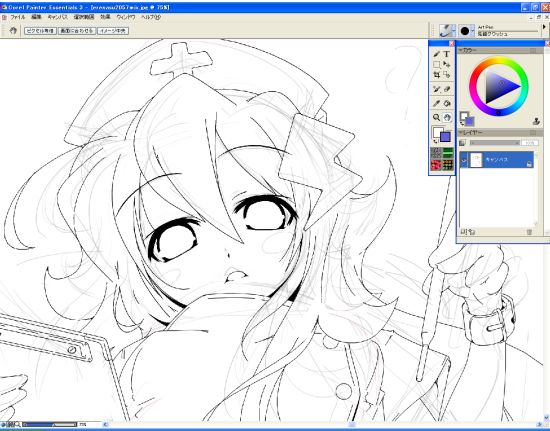Screen dimensions: 550x431
Task: Click the hue ring on color wheel
Action: (x=498, y=60)
